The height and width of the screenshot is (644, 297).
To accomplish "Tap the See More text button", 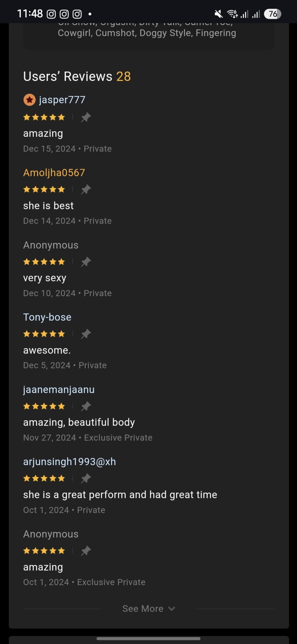I will tap(143, 608).
